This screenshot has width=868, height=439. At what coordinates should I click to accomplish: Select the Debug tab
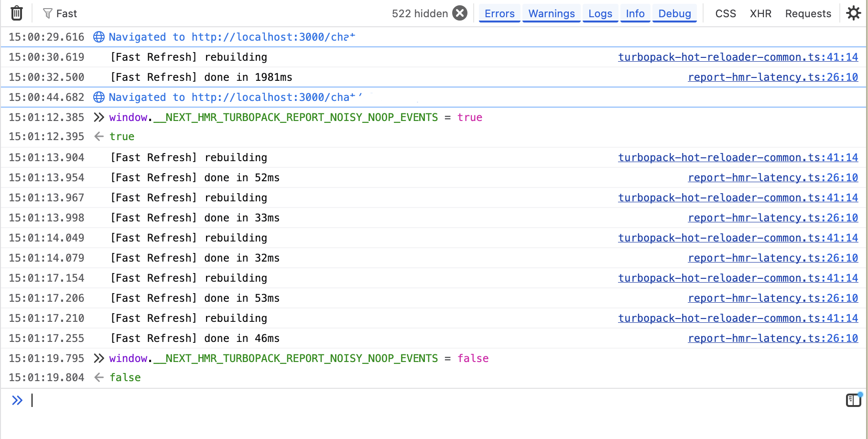click(674, 13)
